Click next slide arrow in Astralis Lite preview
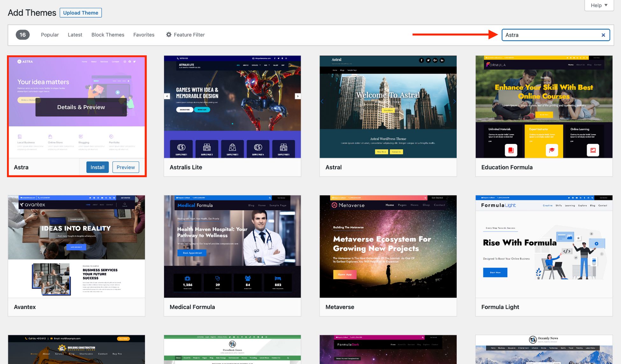The image size is (621, 364). point(297,96)
